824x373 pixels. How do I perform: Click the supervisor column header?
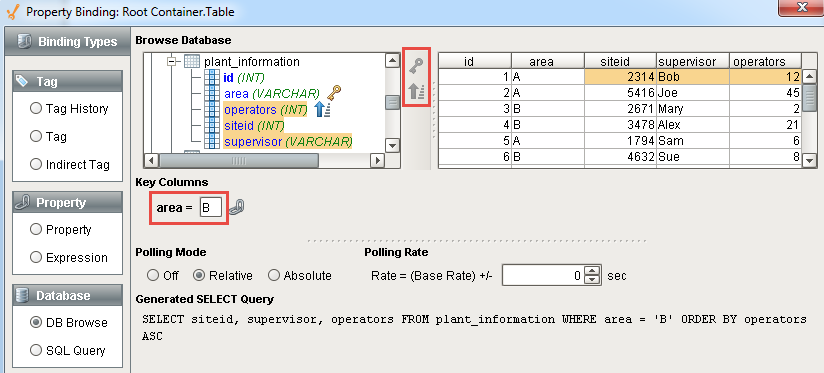coord(693,61)
